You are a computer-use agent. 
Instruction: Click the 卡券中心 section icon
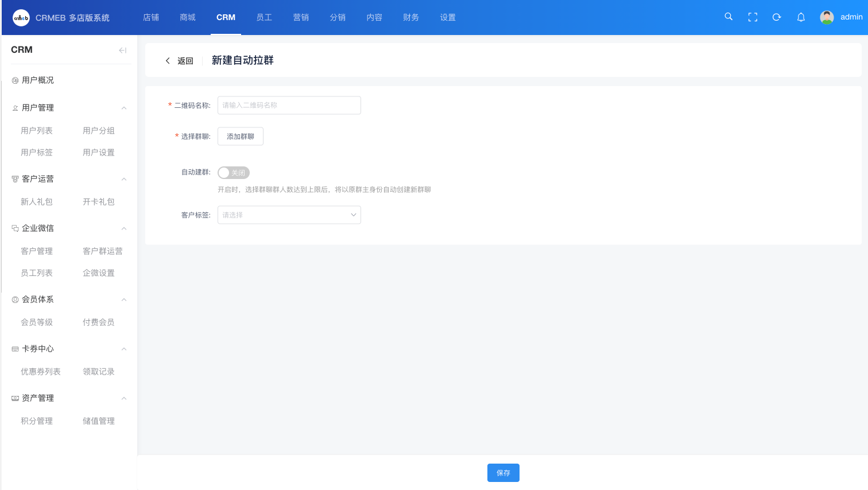(15, 349)
